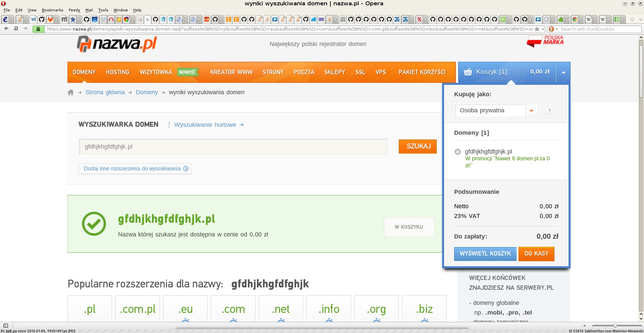Viewport: 644px width, 333px height.
Task: Follow the Domeny breadcrumb link
Action: [x=147, y=92]
